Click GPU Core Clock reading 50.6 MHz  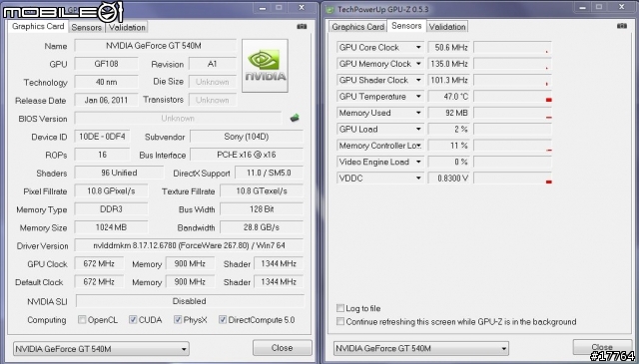coord(448,48)
